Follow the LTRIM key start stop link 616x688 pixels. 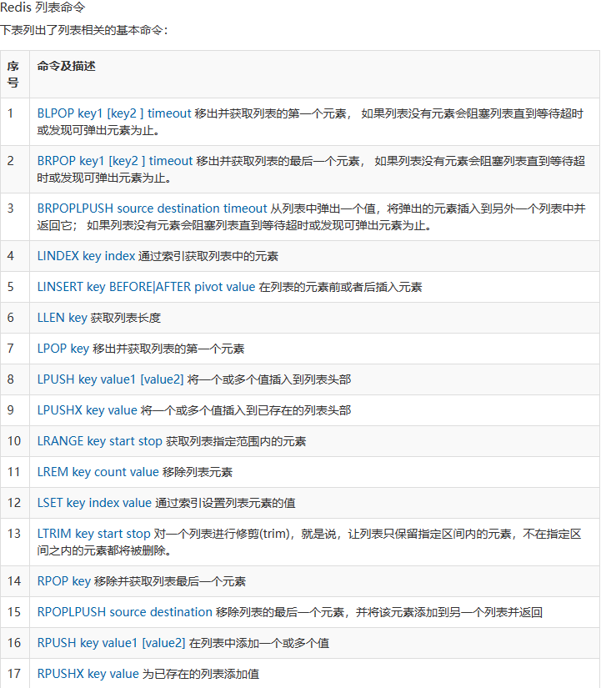click(x=94, y=534)
